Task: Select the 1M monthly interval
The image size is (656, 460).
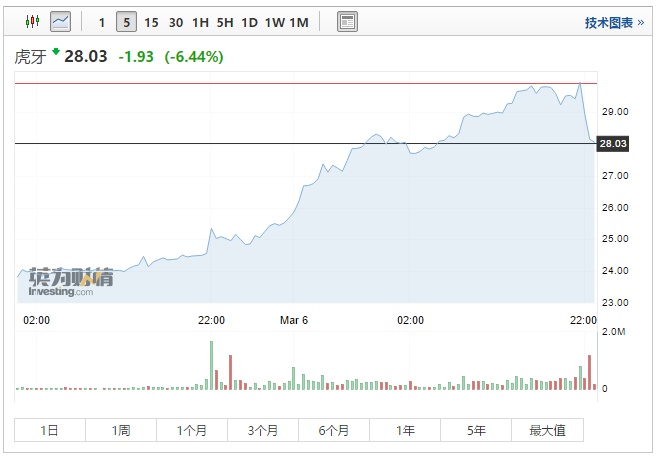Action: point(299,22)
